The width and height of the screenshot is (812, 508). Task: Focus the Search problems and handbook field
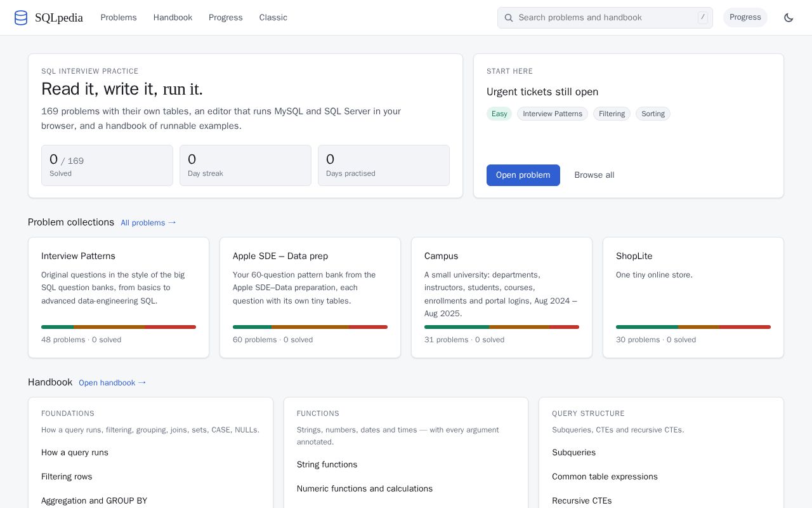(605, 18)
